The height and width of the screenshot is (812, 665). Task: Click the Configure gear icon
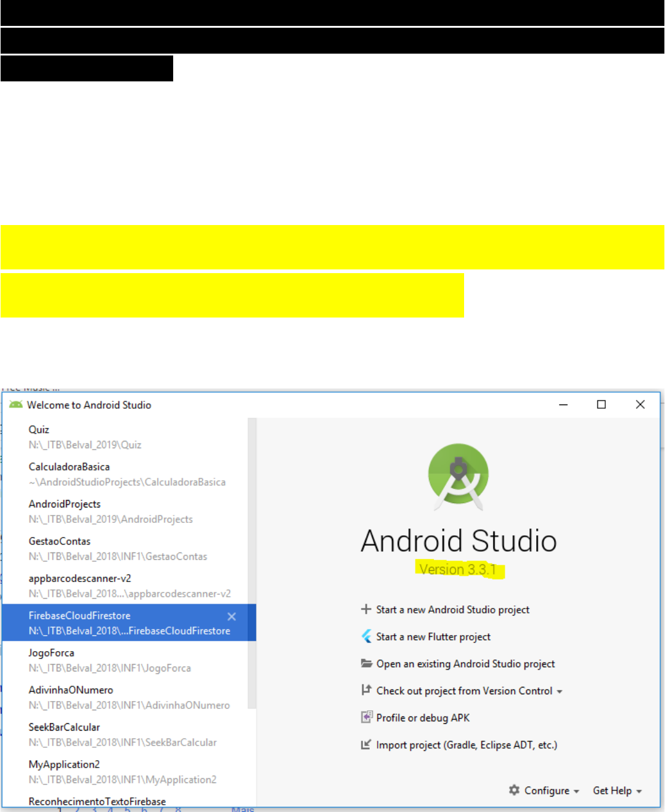coord(514,790)
